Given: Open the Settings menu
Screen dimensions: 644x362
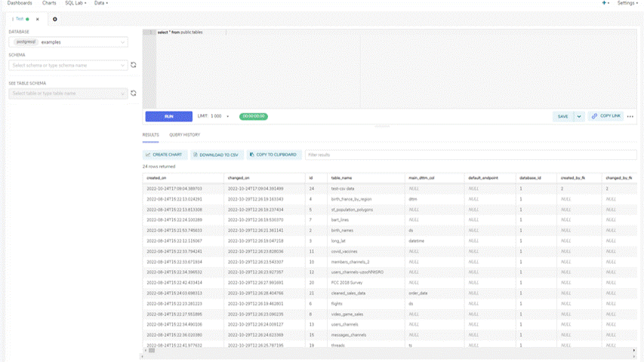Looking at the screenshot, I should coord(628,3).
